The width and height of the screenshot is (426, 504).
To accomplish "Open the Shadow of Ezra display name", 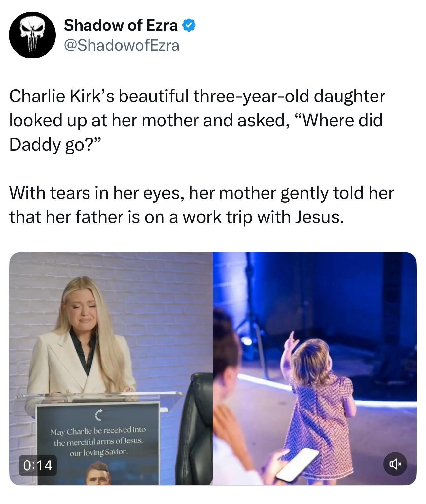I will pos(121,25).
